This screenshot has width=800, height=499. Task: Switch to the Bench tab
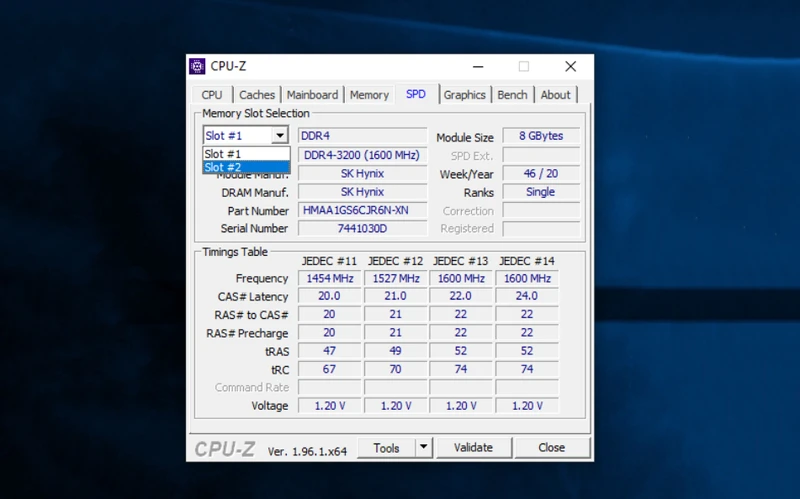[x=512, y=95]
